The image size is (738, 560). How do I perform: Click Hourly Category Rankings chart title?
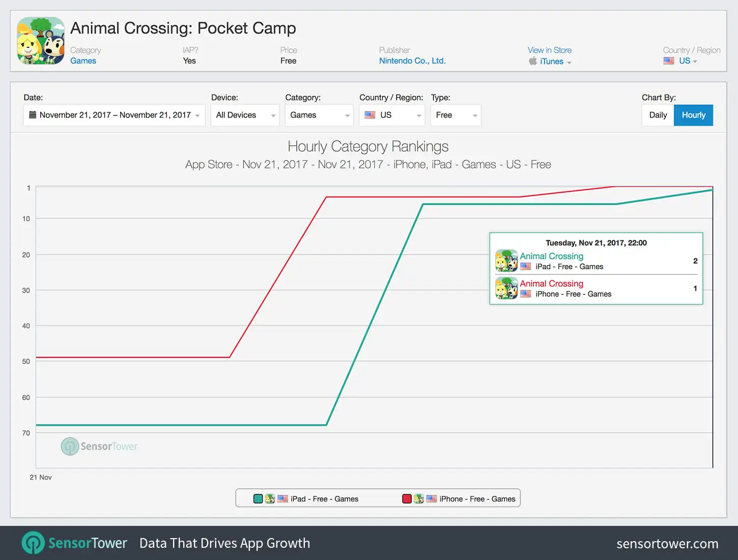pyautogui.click(x=368, y=147)
